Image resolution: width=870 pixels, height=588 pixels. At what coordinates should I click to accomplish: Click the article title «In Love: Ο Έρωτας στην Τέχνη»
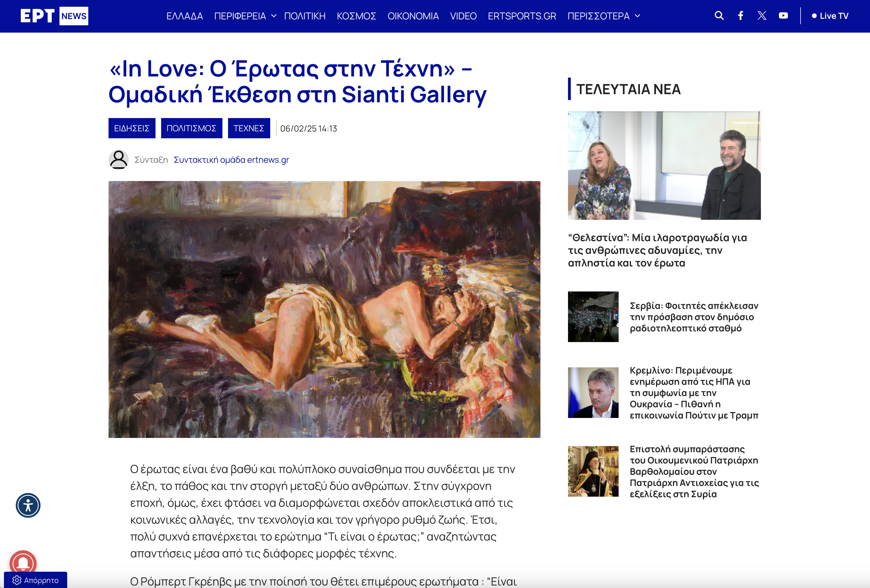coord(297,81)
